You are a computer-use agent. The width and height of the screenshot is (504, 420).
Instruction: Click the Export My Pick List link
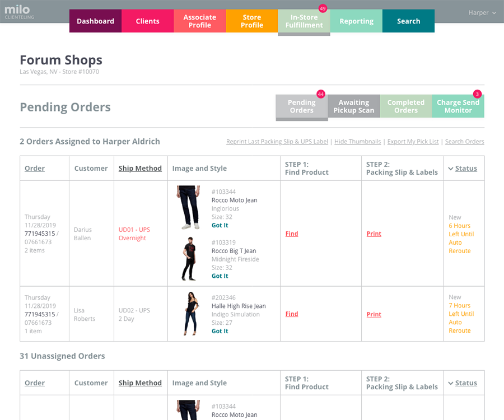pos(413,141)
